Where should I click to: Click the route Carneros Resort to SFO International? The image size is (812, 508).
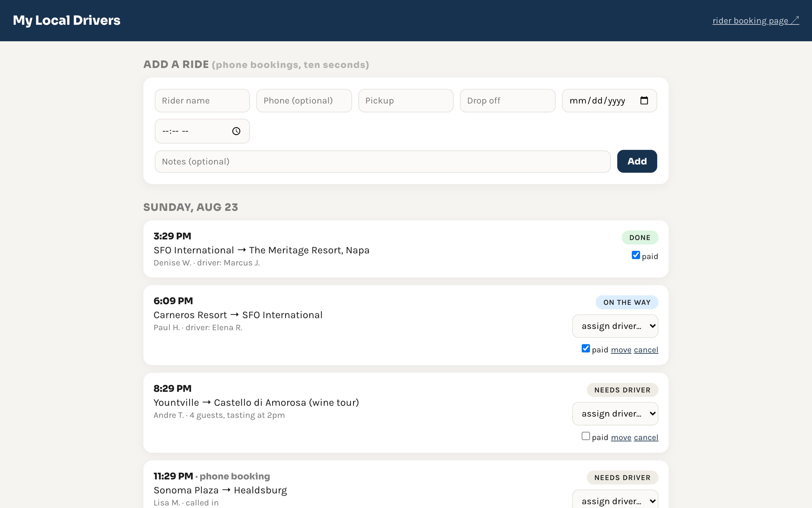(238, 315)
